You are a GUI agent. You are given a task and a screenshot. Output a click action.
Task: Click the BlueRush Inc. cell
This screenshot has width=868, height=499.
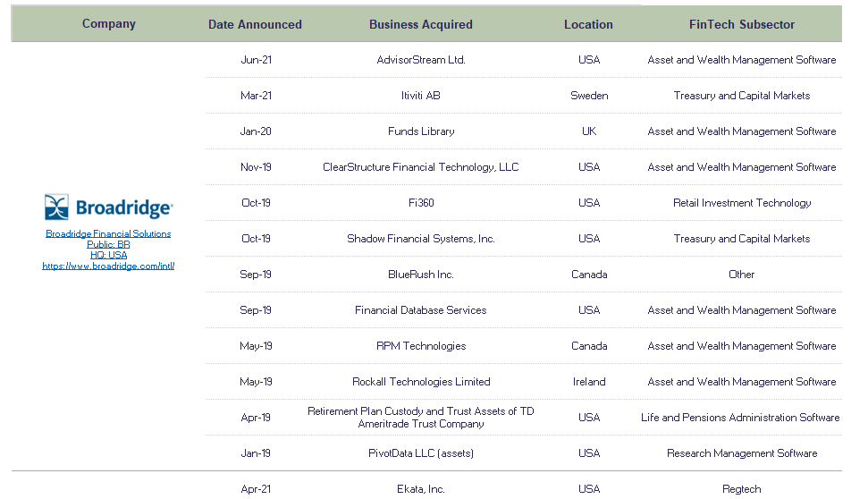pyautogui.click(x=421, y=275)
